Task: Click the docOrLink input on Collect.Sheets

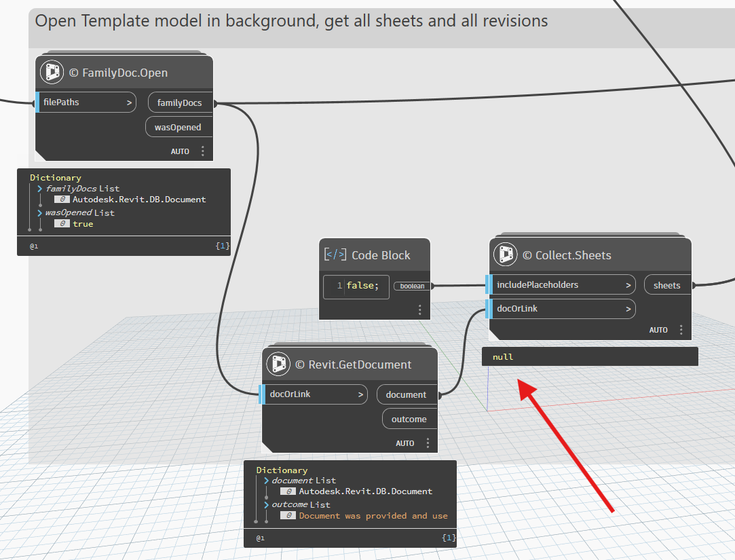Action: click(x=561, y=309)
